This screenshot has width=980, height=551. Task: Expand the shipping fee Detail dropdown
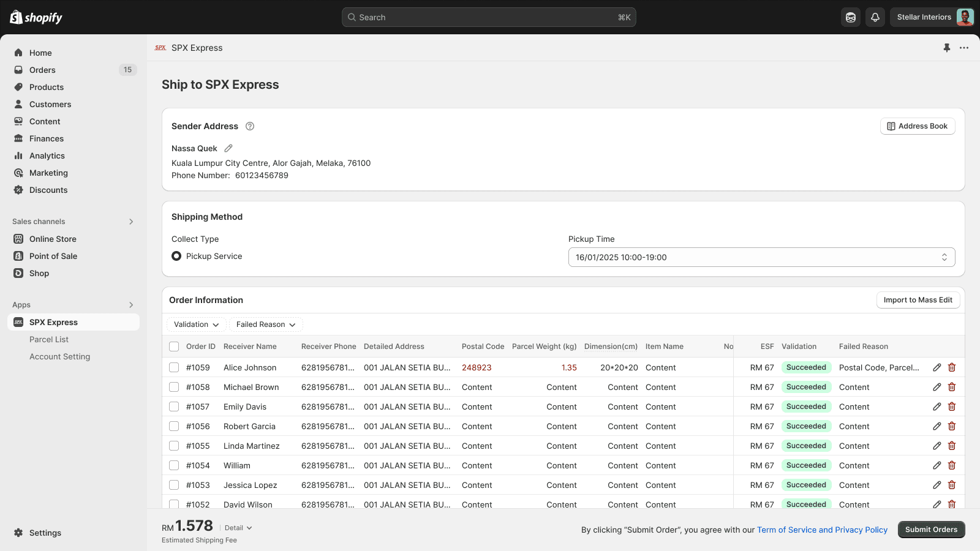(x=238, y=528)
